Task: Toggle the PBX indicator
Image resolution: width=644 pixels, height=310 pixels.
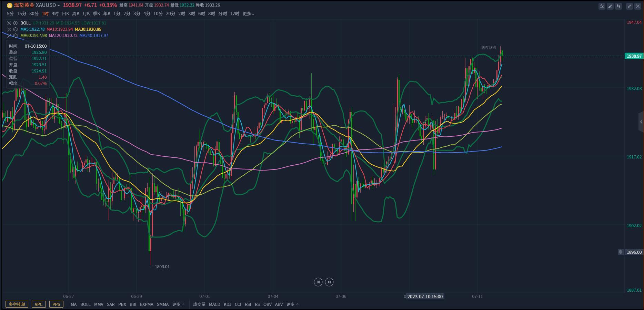Action: coord(122,304)
